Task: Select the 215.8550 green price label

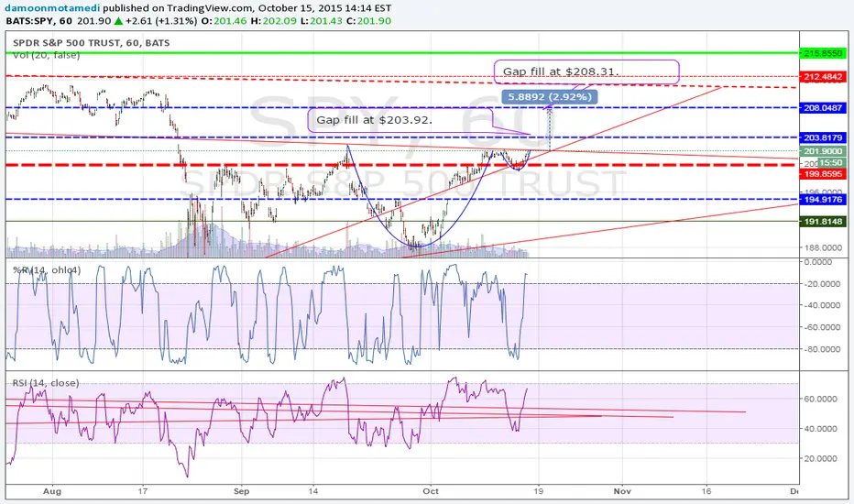Action: (x=823, y=53)
